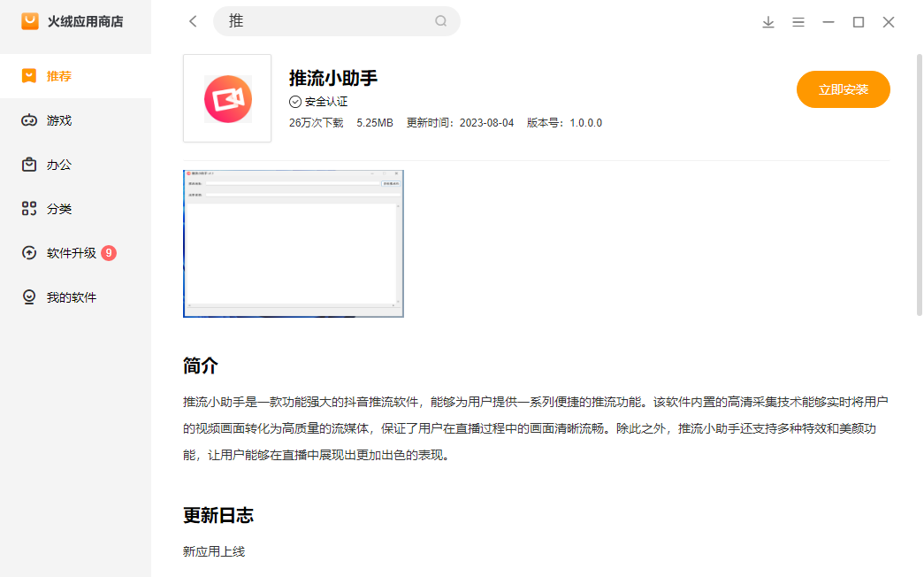Image resolution: width=924 pixels, height=577 pixels.
Task: Click the 更新时间：2023-08-04 text
Action: click(x=460, y=123)
